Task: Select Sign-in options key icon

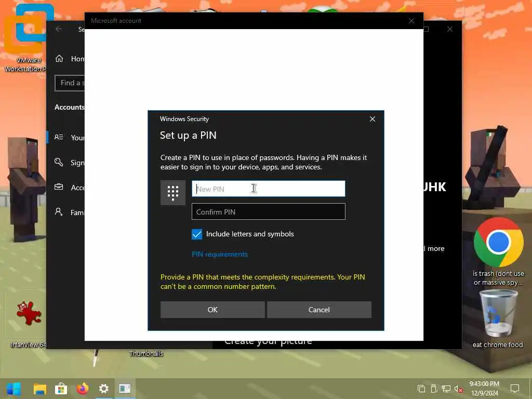Action: pos(59,162)
